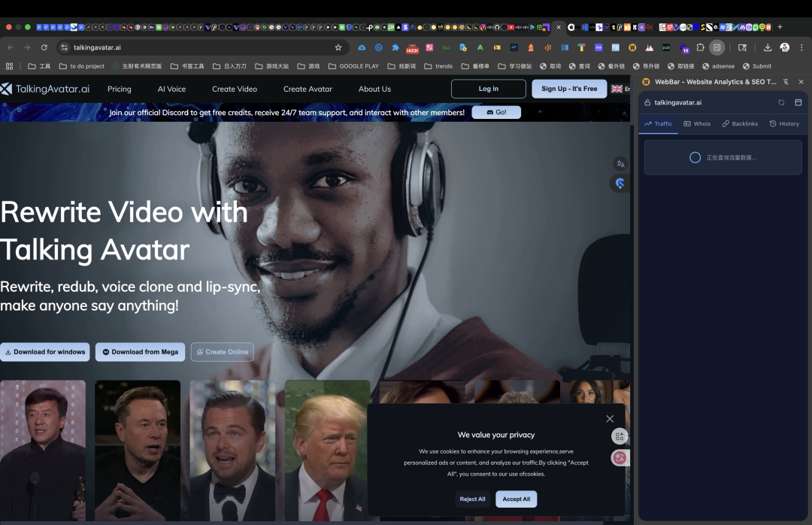The width and height of the screenshot is (812, 525).
Task: Bookmark this page with the star icon
Action: tap(338, 47)
